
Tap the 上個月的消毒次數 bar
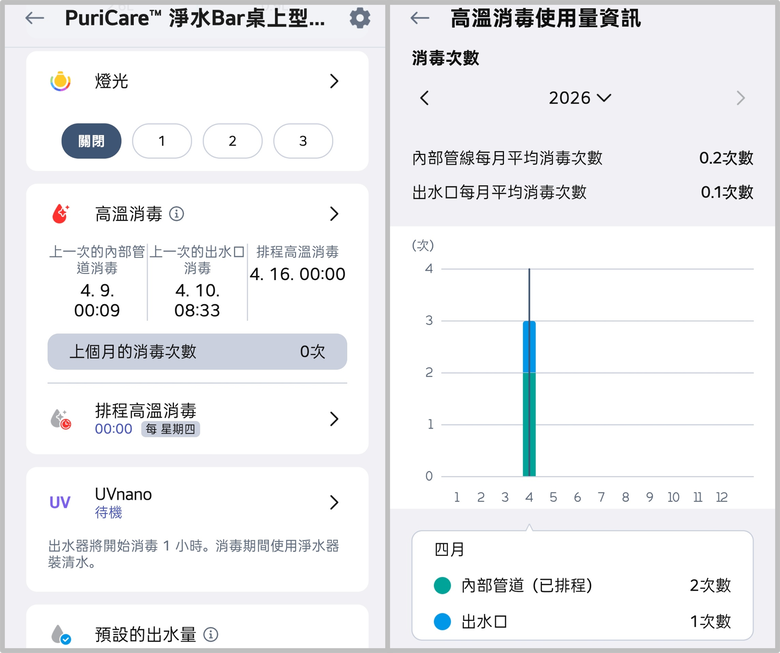coord(197,352)
